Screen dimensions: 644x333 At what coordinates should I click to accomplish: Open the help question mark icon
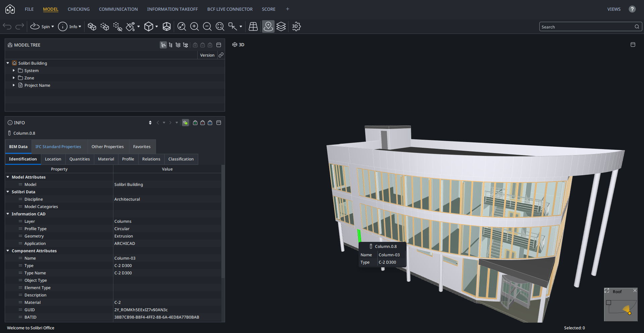pos(632,9)
